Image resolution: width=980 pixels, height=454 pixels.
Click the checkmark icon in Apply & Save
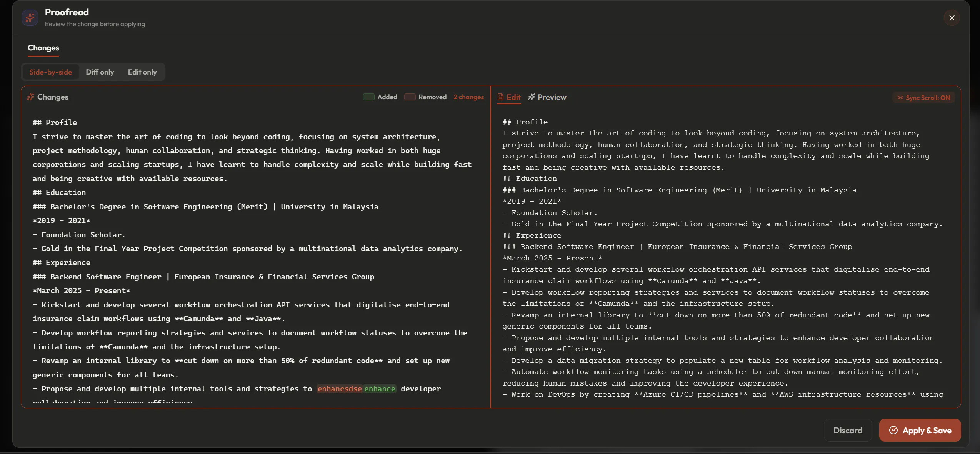pyautogui.click(x=893, y=430)
